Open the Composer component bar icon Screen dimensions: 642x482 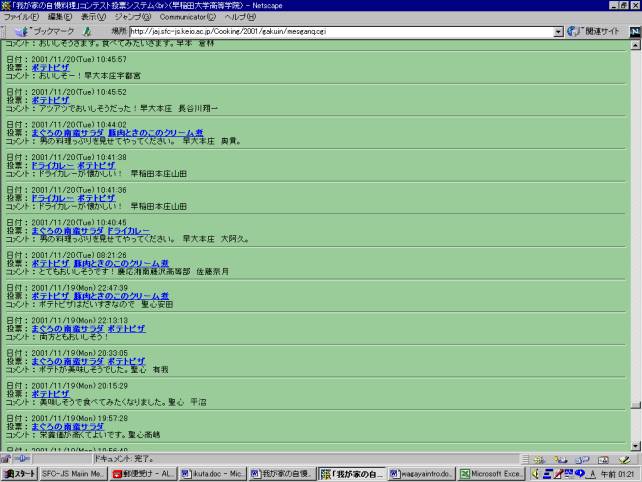coord(624,459)
